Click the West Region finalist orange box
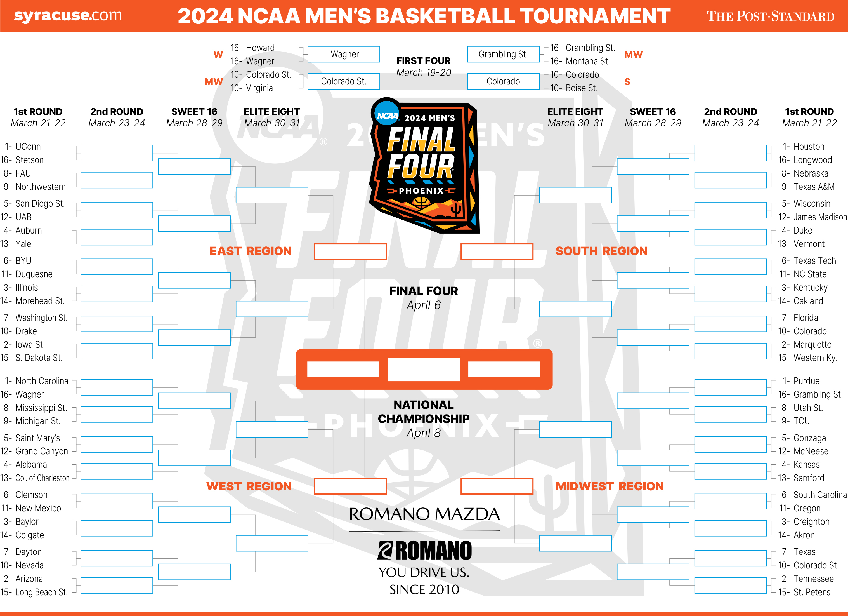This screenshot has width=848, height=616. click(x=350, y=486)
